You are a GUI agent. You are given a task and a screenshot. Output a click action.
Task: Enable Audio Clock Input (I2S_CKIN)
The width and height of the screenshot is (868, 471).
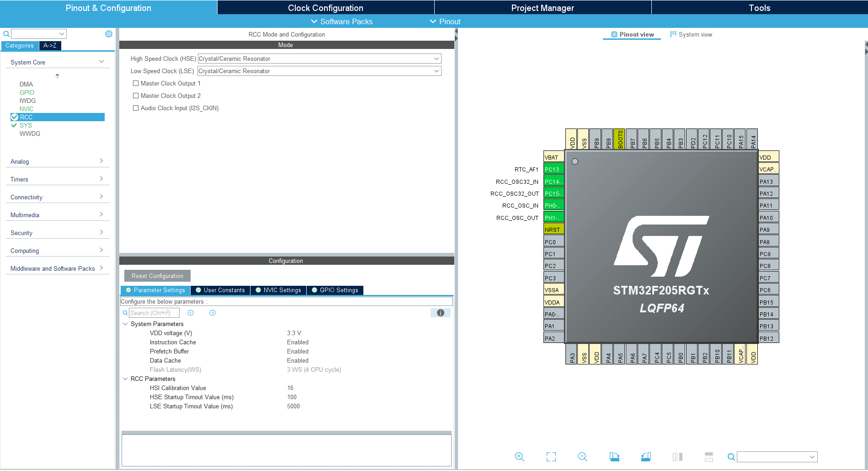point(136,108)
